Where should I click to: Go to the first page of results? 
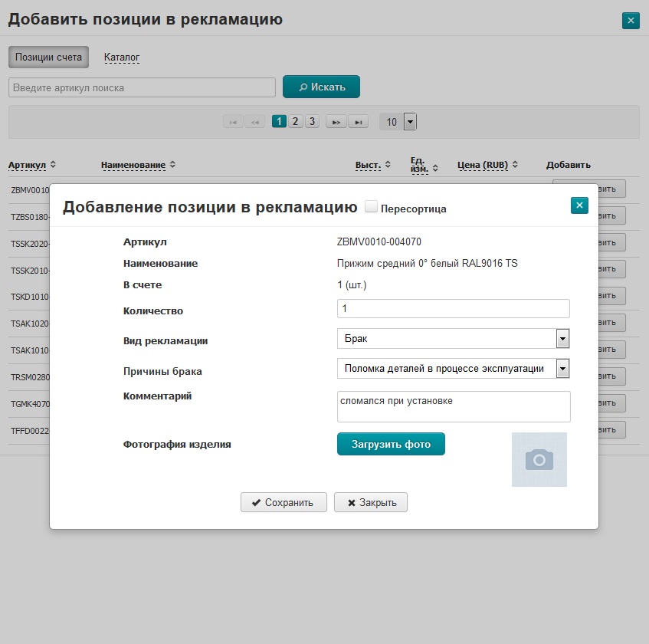coord(233,122)
